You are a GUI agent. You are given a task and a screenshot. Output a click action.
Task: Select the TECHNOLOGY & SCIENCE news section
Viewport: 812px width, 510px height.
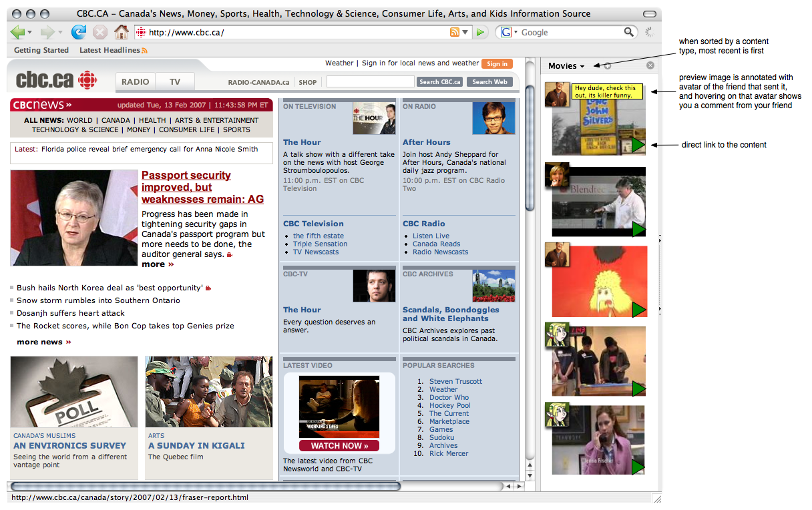click(x=77, y=130)
